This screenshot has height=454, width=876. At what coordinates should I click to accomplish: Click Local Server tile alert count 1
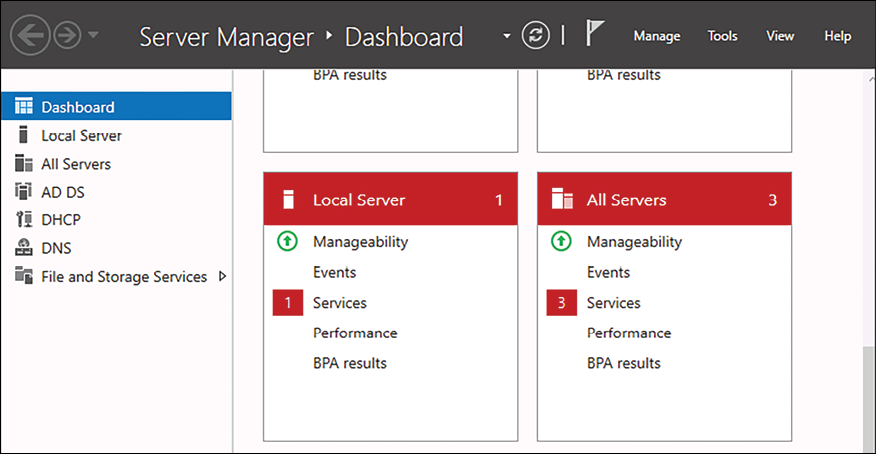tap(498, 200)
